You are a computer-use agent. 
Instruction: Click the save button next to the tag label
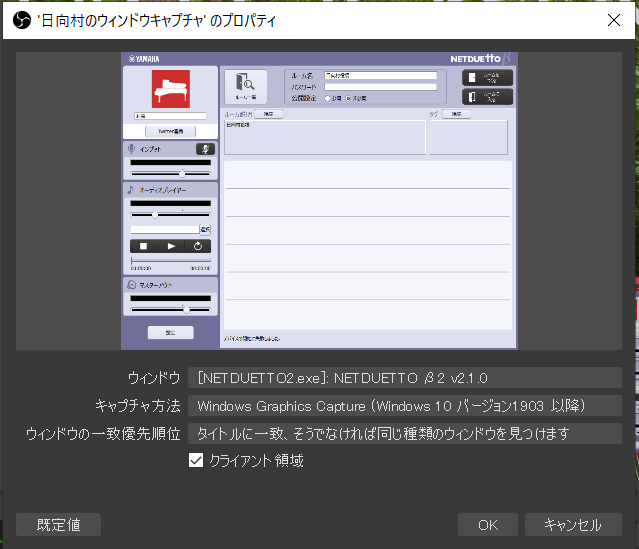tap(456, 114)
